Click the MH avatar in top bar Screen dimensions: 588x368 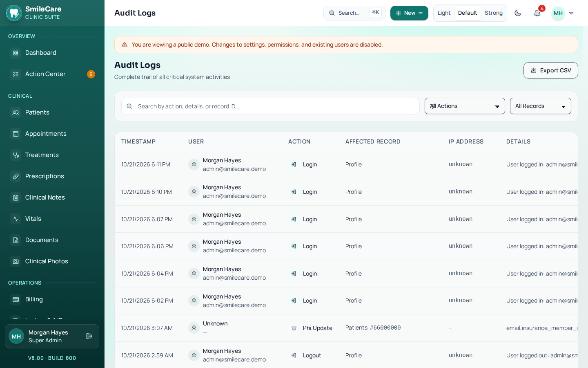tap(558, 13)
